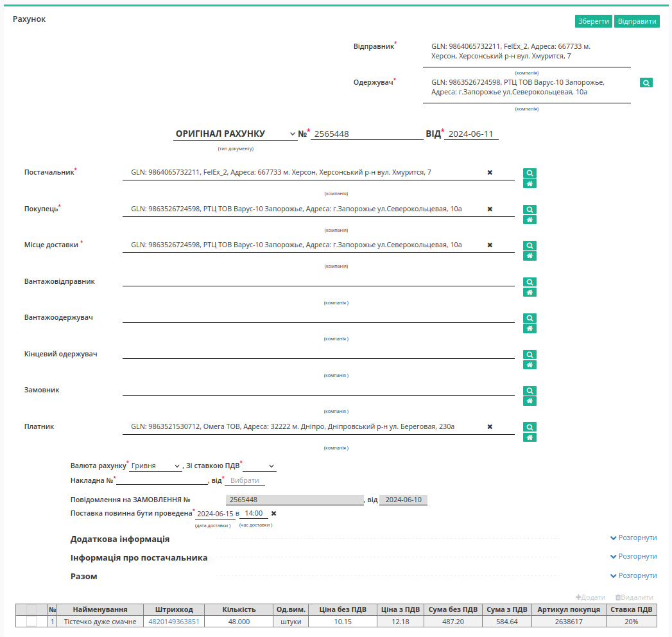Open search icon for Постачальник

tap(530, 173)
